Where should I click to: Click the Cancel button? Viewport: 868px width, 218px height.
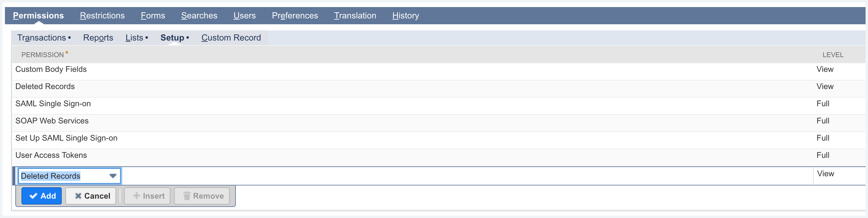pos(91,196)
